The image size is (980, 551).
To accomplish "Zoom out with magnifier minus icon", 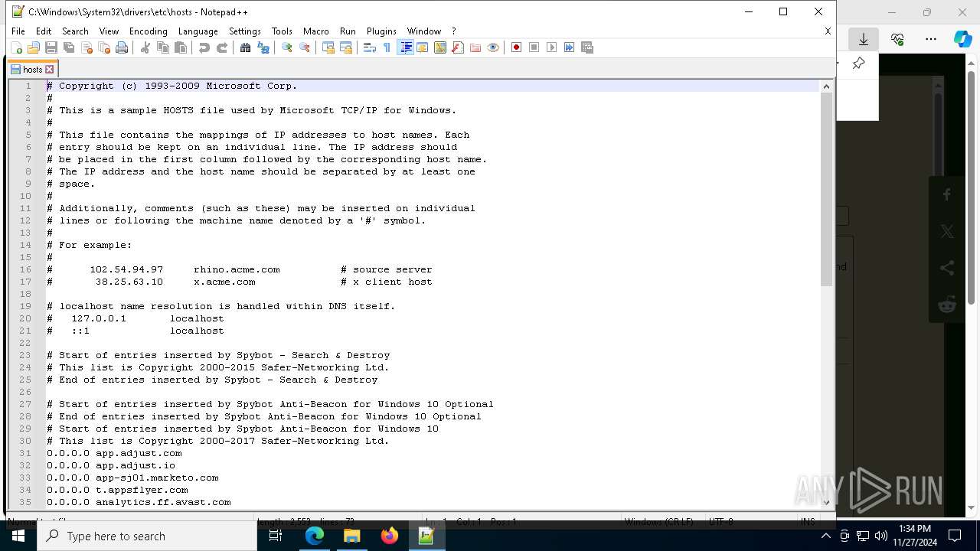I will pyautogui.click(x=305, y=47).
